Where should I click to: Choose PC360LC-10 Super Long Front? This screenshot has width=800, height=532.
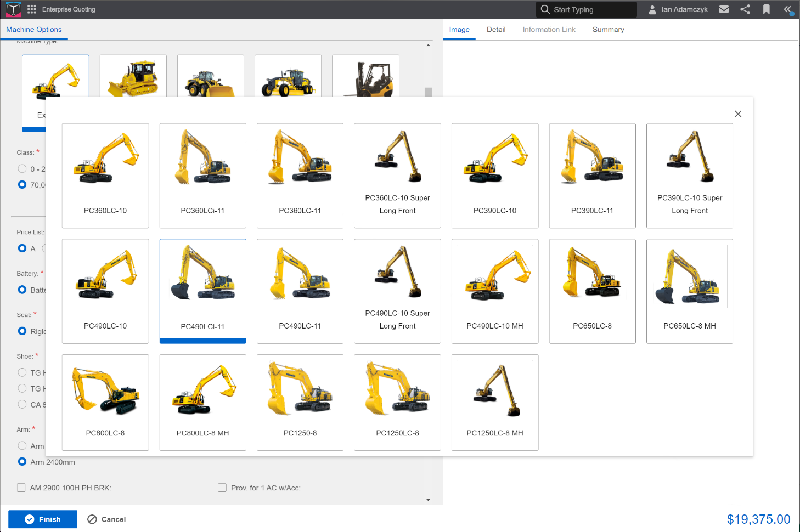click(x=397, y=176)
